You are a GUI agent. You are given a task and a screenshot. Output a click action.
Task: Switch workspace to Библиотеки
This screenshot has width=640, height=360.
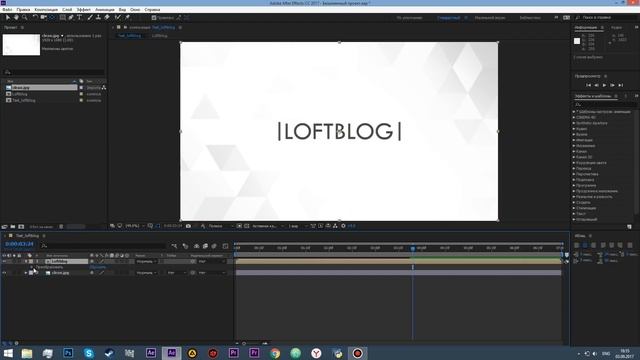(x=530, y=18)
